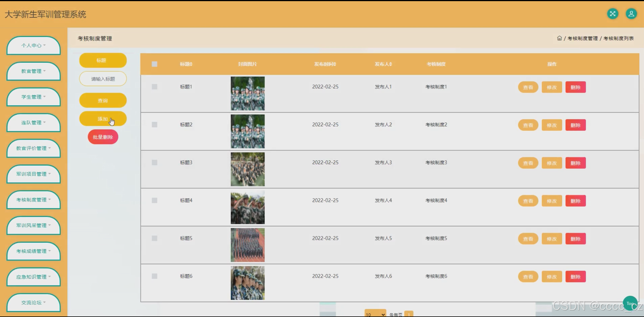Open the page size dropdown showing 10

click(x=375, y=314)
